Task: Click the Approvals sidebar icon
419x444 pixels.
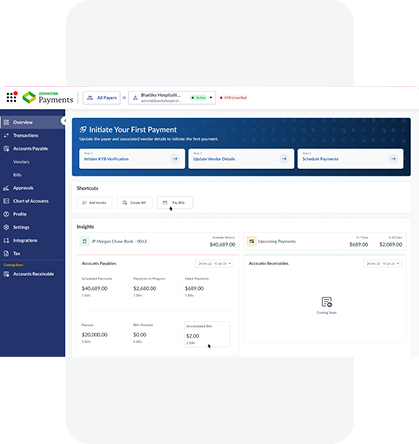Action: [6, 188]
